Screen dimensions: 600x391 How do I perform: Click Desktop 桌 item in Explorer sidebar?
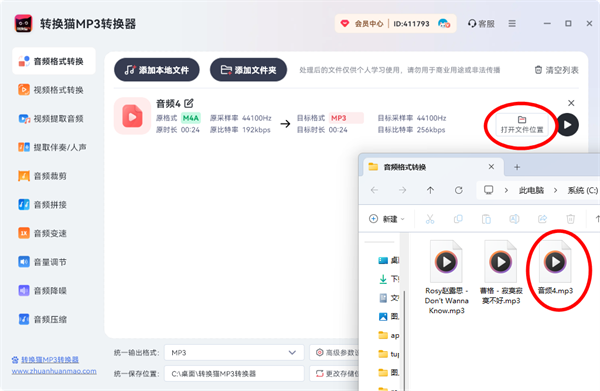click(389, 261)
